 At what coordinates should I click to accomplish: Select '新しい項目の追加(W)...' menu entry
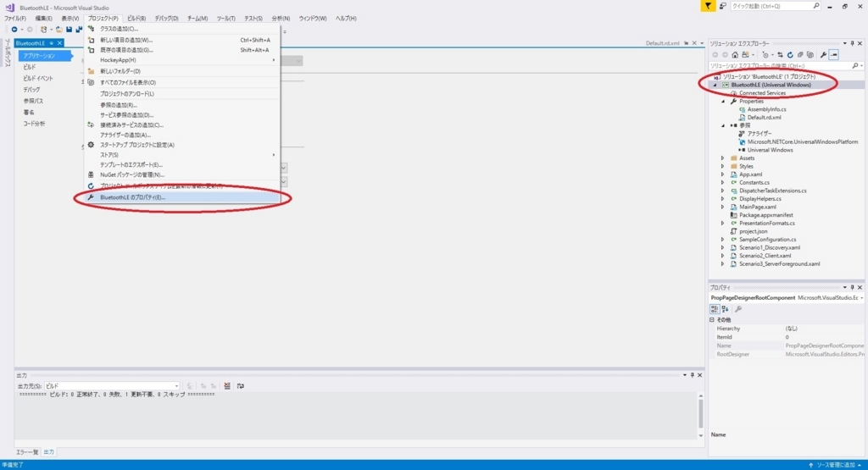[183, 40]
